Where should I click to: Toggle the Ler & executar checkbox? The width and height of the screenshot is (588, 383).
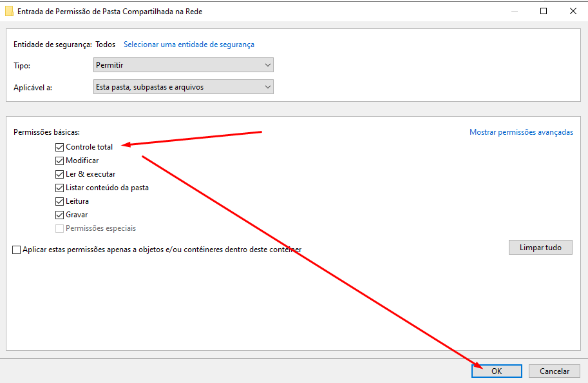tap(59, 174)
